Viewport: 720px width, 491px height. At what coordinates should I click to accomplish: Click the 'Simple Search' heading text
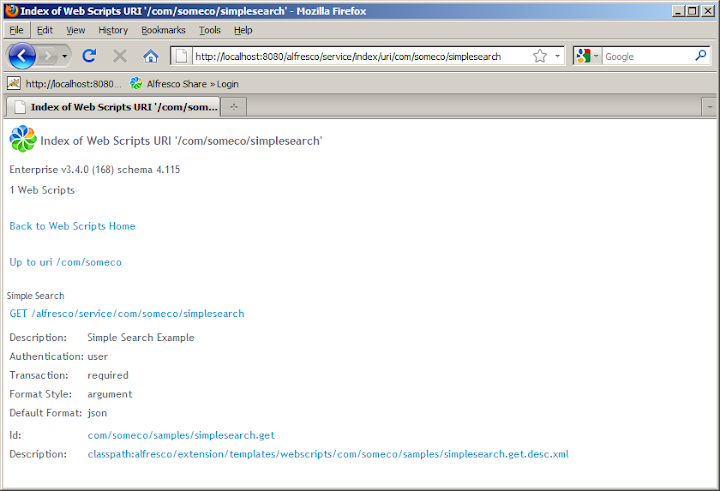pos(35,296)
